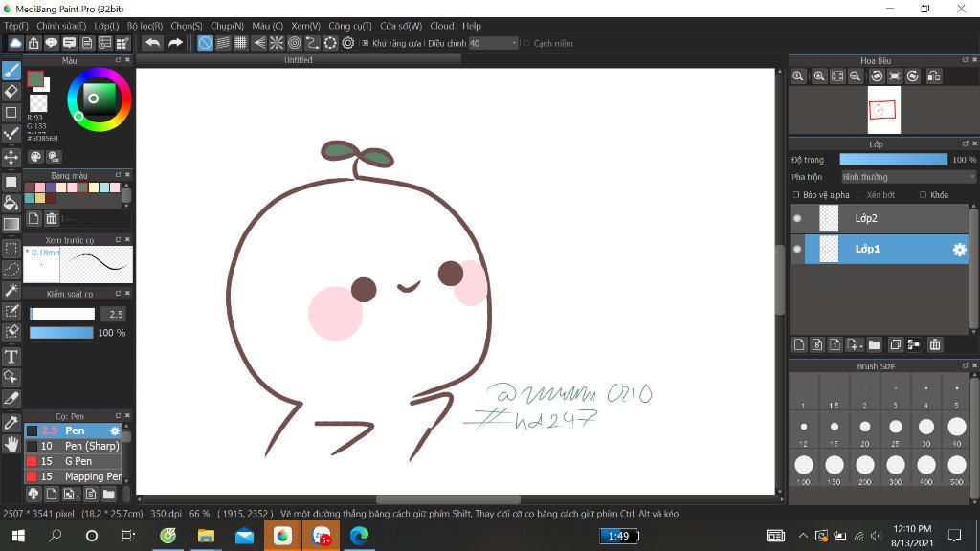Select the Eraser tool
The height and width of the screenshot is (551, 980).
click(11, 91)
